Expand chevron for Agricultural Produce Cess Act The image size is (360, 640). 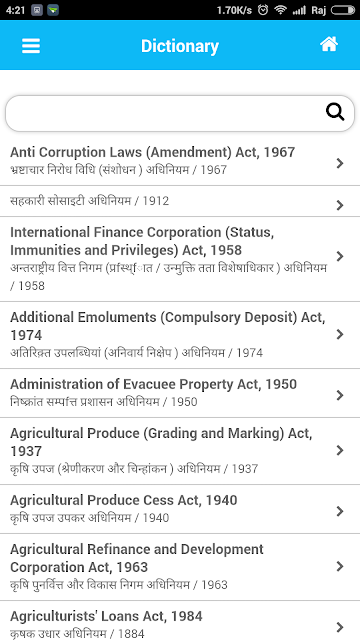click(340, 511)
